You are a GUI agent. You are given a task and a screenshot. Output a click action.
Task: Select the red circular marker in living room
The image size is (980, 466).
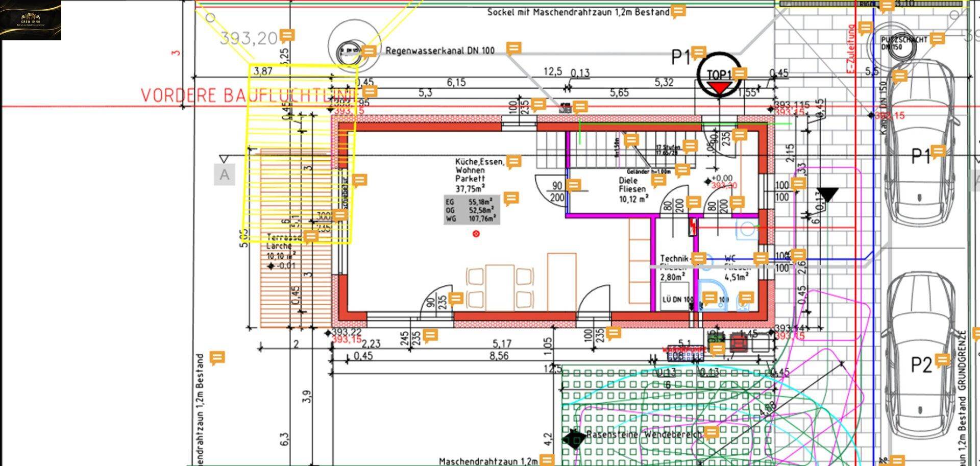coord(476,234)
